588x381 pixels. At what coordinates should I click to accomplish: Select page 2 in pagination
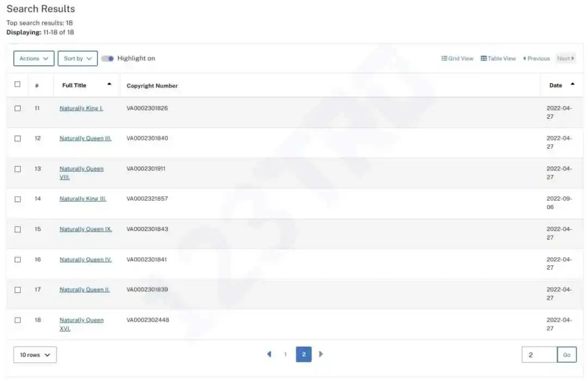[304, 355]
